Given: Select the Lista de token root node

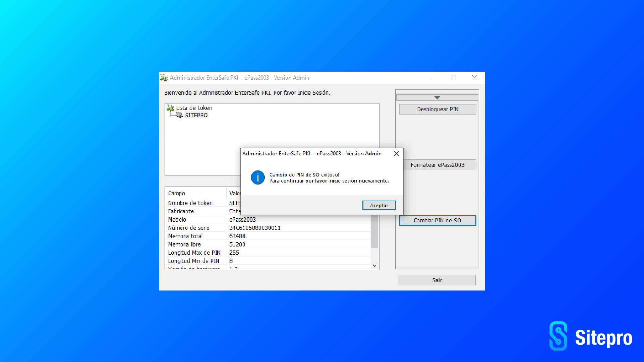Looking at the screenshot, I should point(194,108).
